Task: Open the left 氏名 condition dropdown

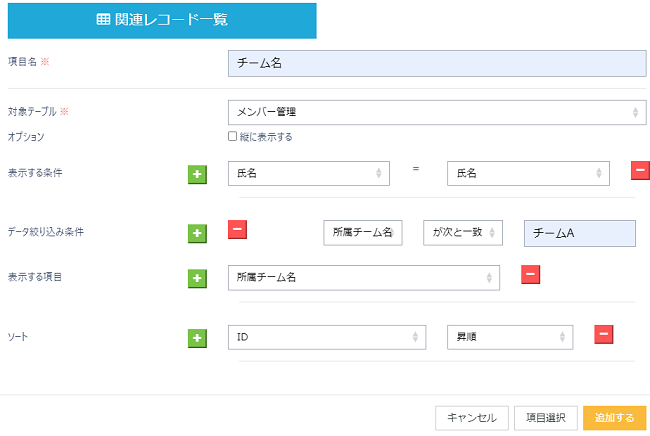Action: [x=308, y=174]
